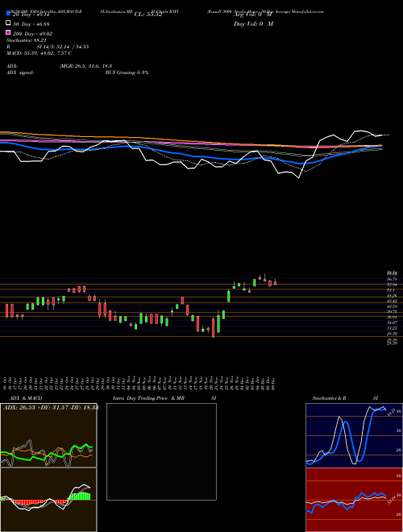Click the empty intraday trading price panel
Screen dimensions: 403x532
161,451
